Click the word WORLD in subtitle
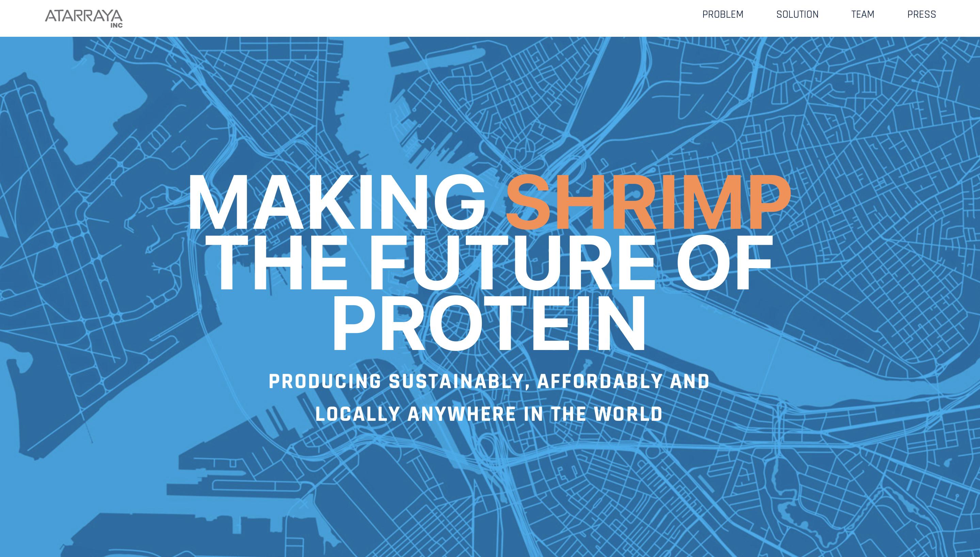Screen dimensions: 980x557 click(628, 414)
